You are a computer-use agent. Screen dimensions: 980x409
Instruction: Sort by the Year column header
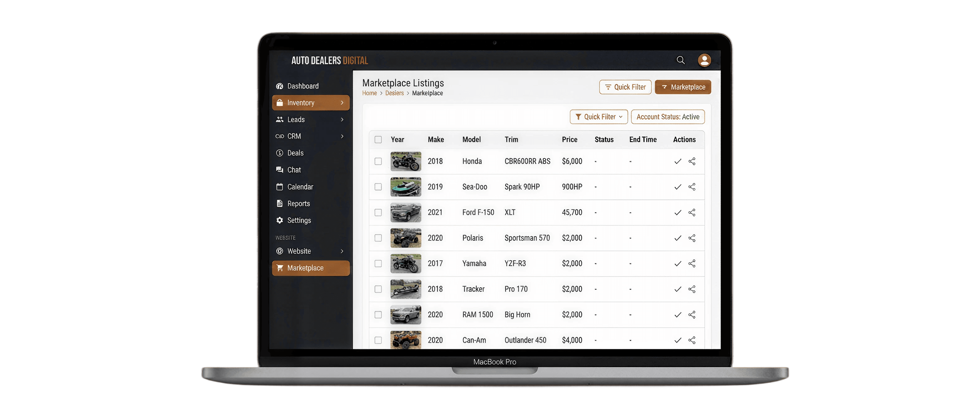[397, 140]
